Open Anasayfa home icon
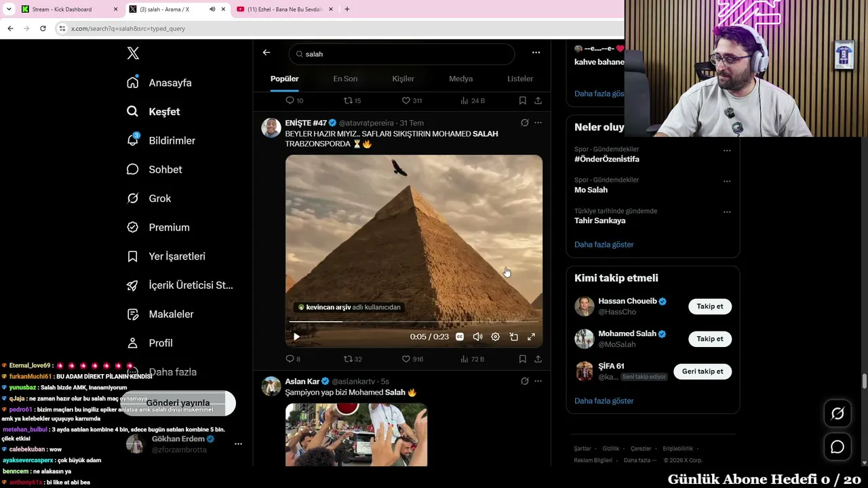868x488 pixels. tap(133, 83)
